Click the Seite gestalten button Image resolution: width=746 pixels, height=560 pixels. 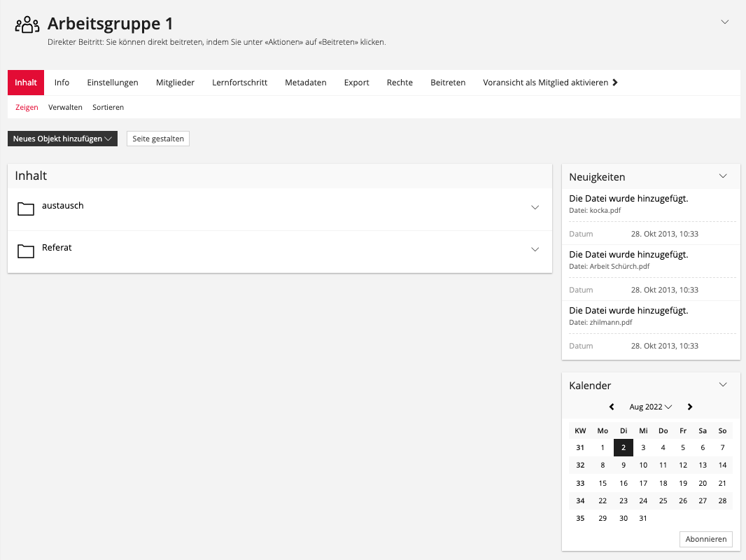(x=158, y=139)
